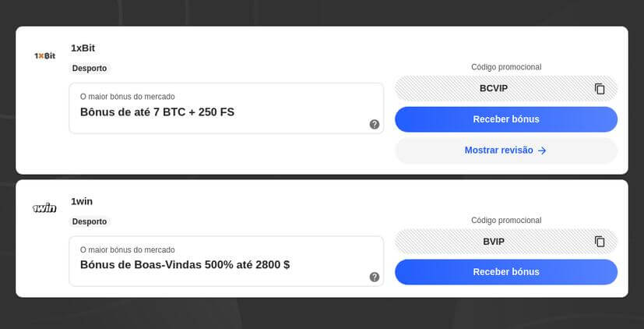Click the 1xBit logo
This screenshot has width=644, height=329.
45,56
